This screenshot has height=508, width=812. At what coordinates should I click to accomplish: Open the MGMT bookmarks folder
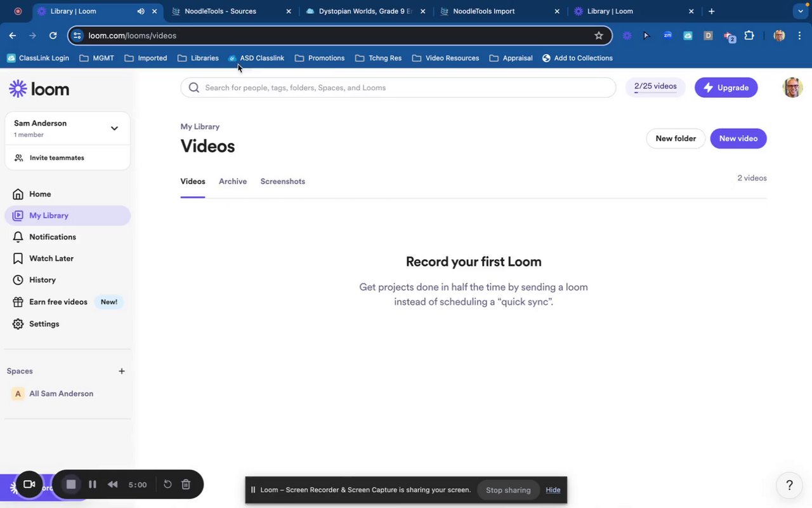tap(97, 58)
